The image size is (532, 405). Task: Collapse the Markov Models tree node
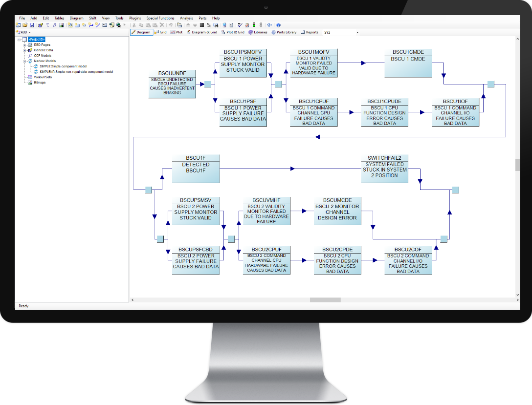coord(24,61)
